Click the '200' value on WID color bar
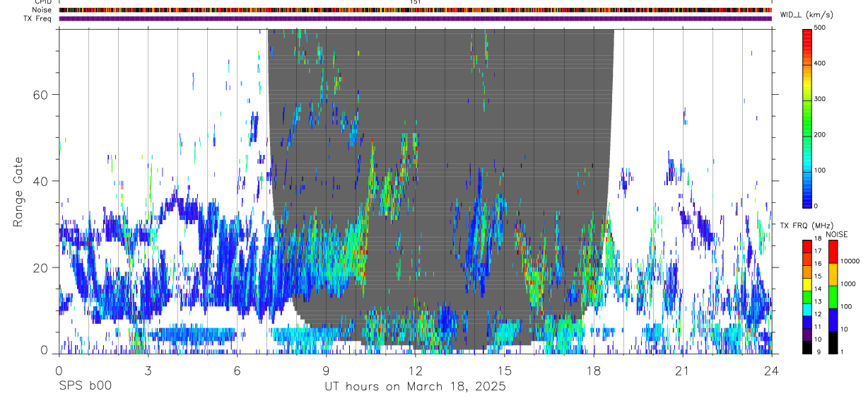Viewport: 868px width, 401px height. (x=820, y=134)
